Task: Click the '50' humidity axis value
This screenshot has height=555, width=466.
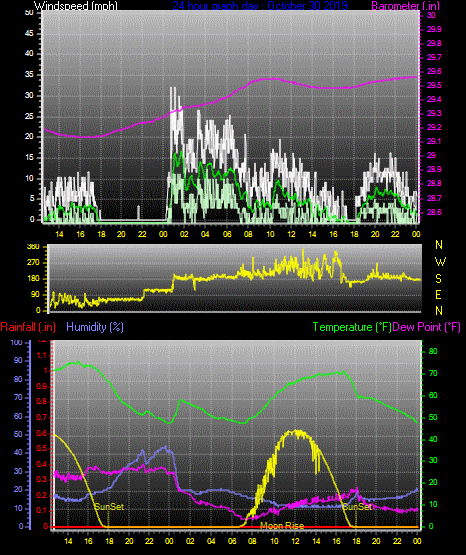Action: pyautogui.click(x=18, y=434)
